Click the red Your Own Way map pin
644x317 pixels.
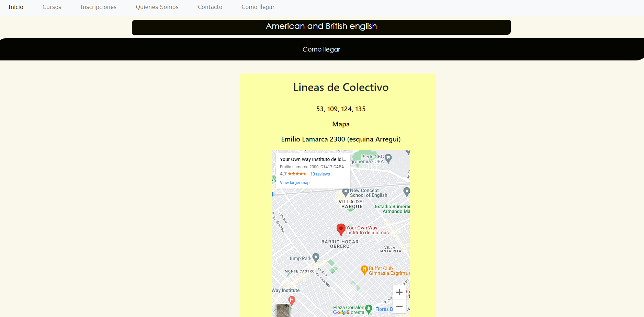click(341, 229)
